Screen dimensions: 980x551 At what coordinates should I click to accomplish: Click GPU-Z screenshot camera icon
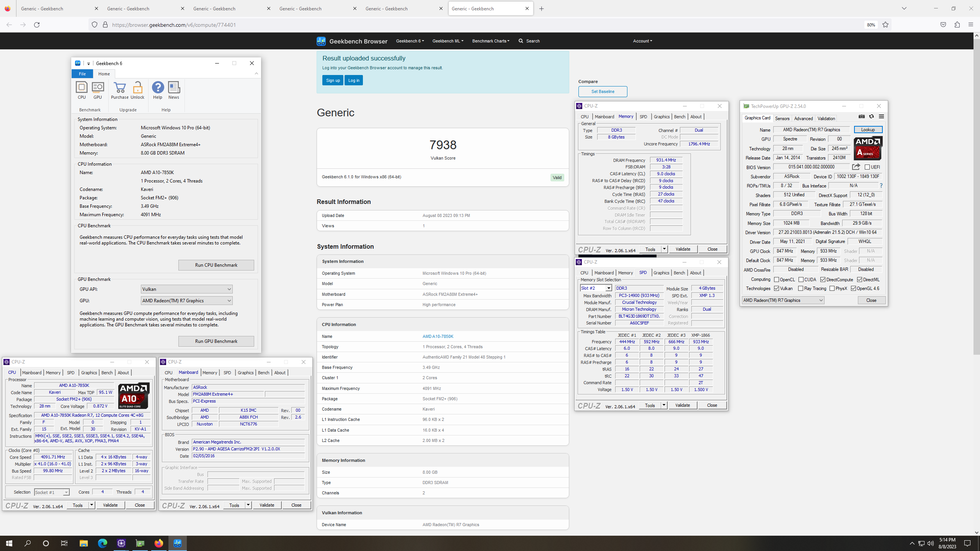click(861, 116)
